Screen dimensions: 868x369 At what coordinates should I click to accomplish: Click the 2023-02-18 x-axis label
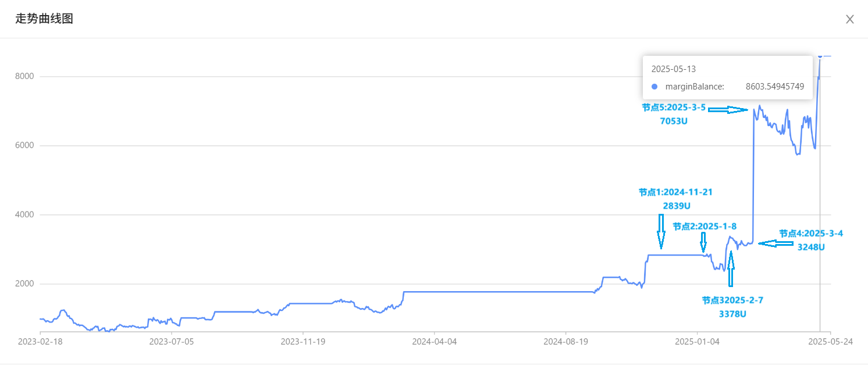40,342
